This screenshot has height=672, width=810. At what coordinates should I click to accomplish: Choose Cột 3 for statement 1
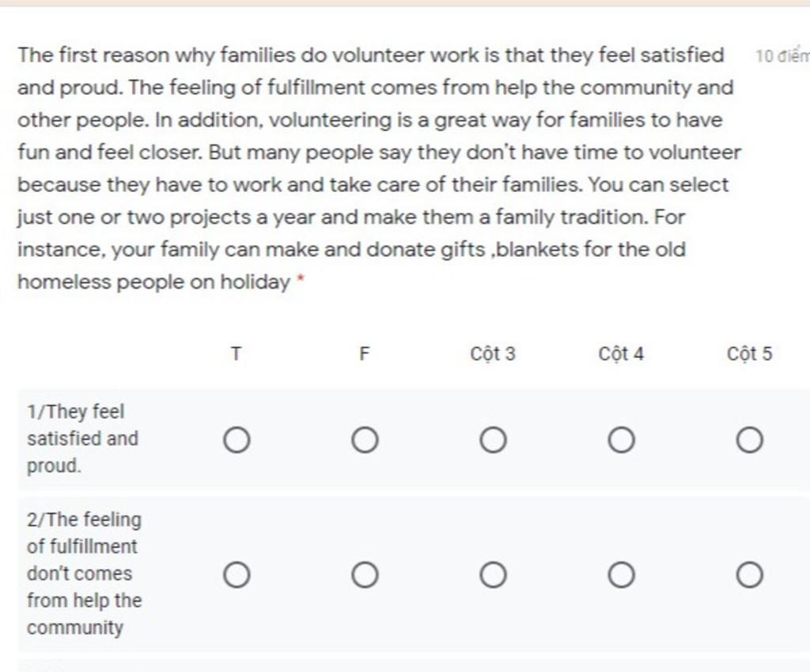pos(493,440)
